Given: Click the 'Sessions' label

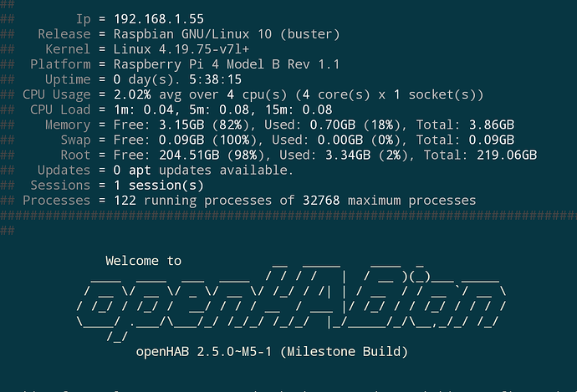Looking at the screenshot, I should (x=60, y=185).
